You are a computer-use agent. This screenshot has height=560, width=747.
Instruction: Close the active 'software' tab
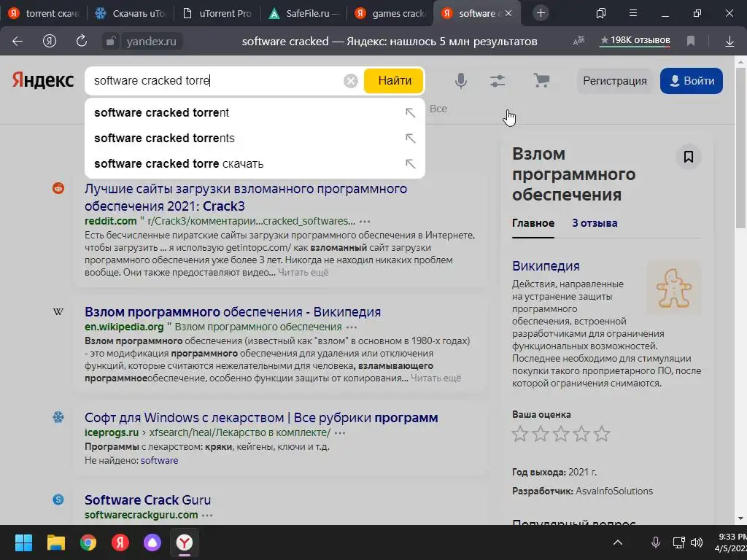[508, 13]
